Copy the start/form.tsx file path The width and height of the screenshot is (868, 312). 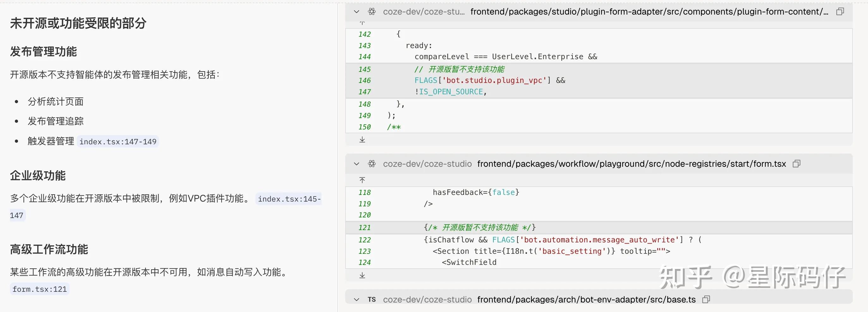tap(797, 164)
